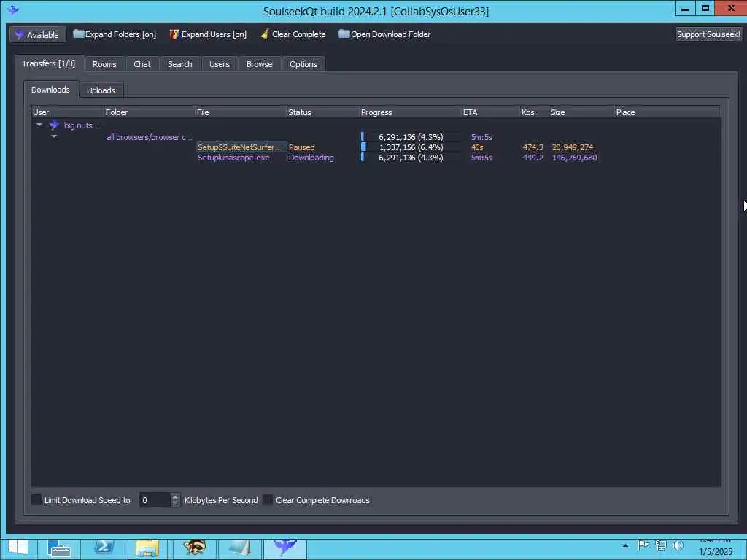
Task: Click the network tray icon
Action: (661, 545)
